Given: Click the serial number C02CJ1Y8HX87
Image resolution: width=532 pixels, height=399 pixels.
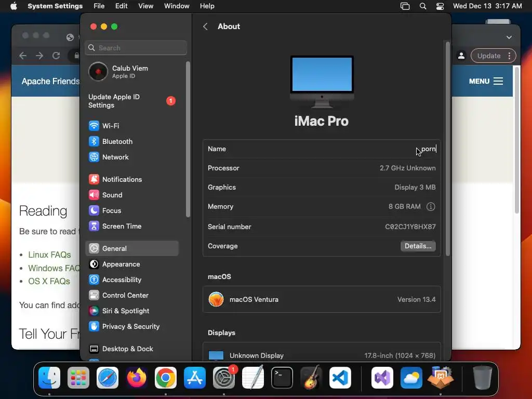Looking at the screenshot, I should [410, 227].
